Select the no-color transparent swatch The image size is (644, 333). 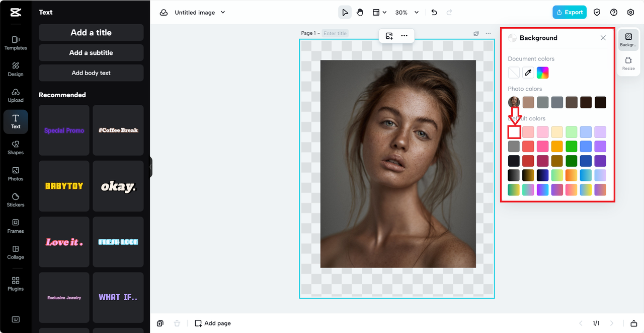514,73
